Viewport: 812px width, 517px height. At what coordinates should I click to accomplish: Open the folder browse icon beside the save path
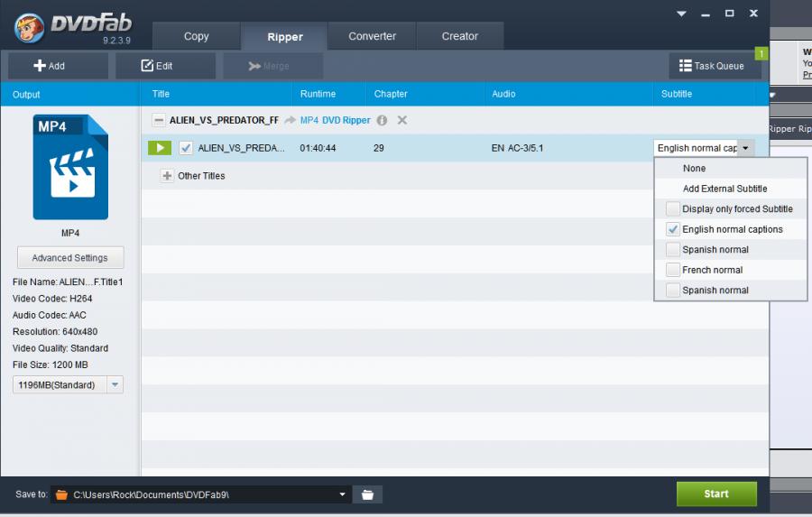[367, 494]
